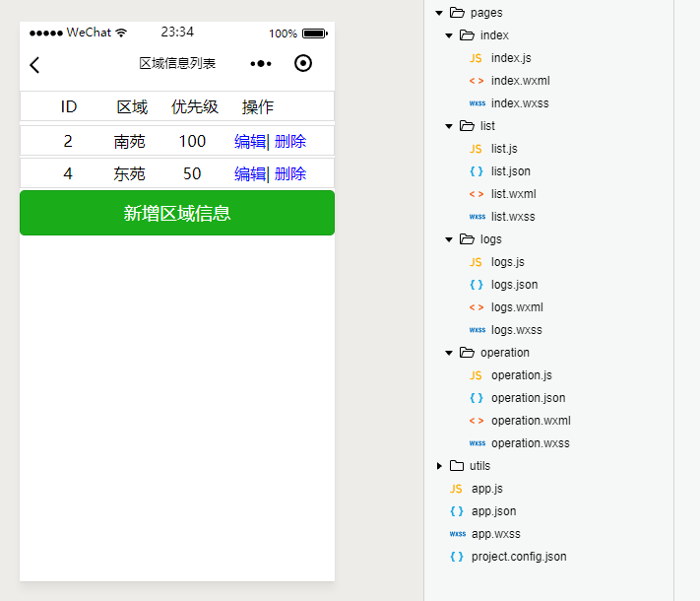Edit the 东苑 row via 编辑
This screenshot has height=601, width=700.
250,173
